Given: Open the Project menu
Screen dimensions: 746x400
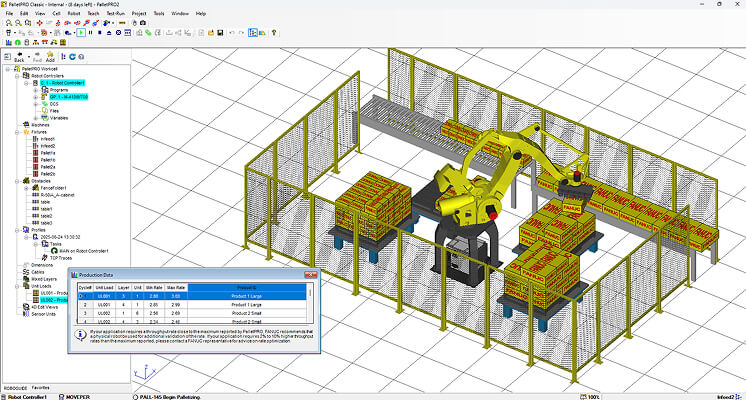Looking at the screenshot, I should [x=139, y=13].
